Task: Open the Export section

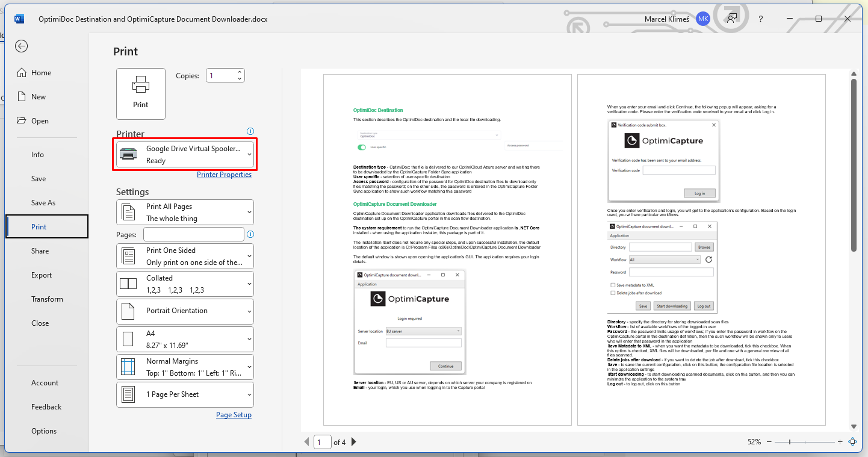Action: [47, 275]
